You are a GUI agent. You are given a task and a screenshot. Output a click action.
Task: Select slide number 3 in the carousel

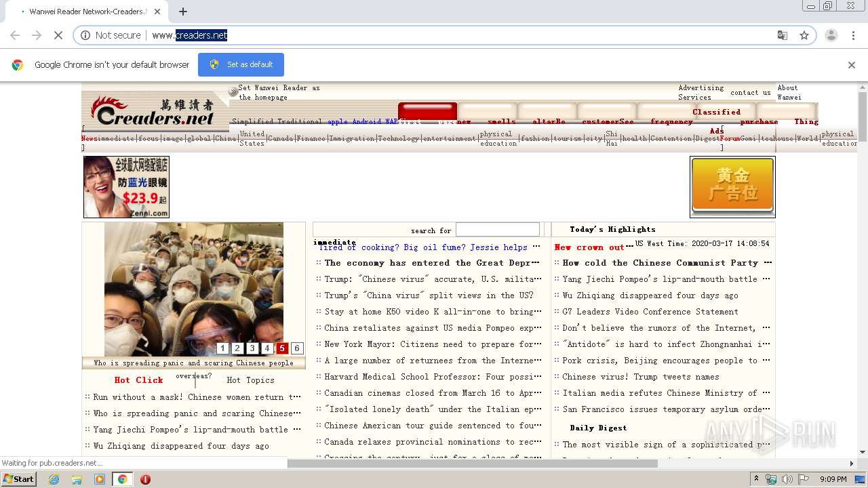tap(252, 348)
